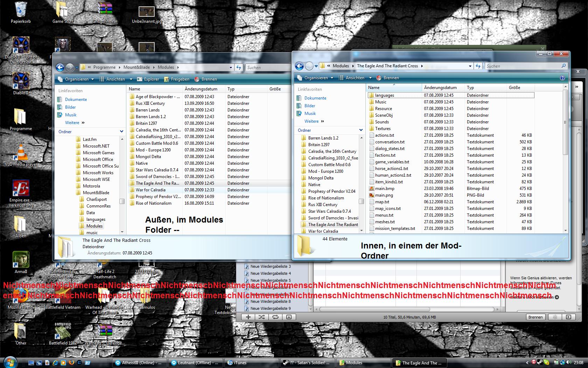The width and height of the screenshot is (588, 368).
Task: Open the Other desktop folder
Action: click(x=21, y=334)
